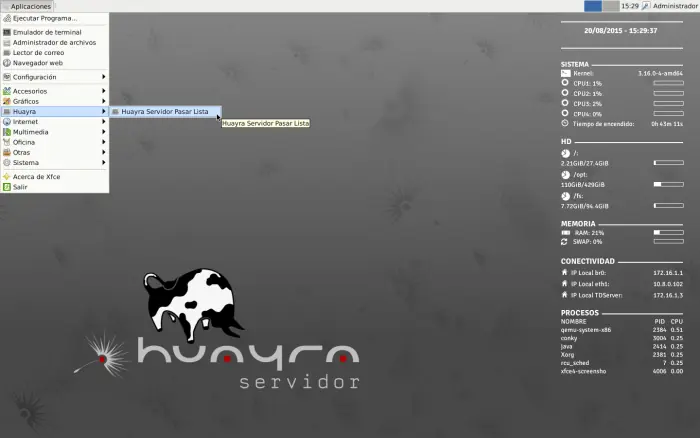Click the Navegador web globe icon
This screenshot has width=700, height=438.
[x=7, y=63]
